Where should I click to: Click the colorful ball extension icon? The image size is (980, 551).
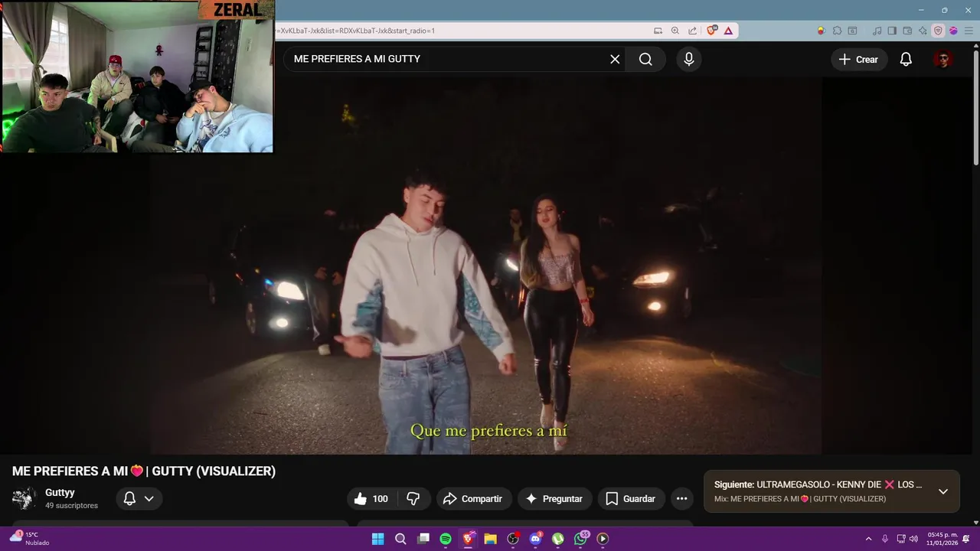point(821,31)
